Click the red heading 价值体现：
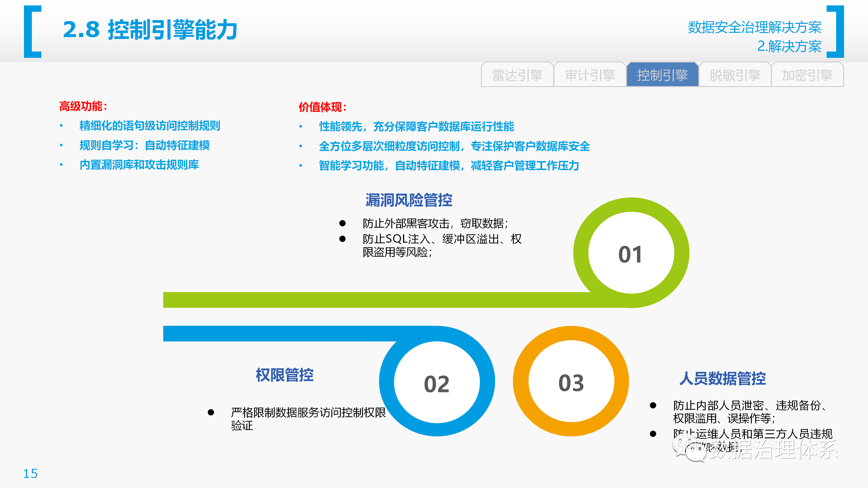The image size is (868, 488). (x=323, y=107)
